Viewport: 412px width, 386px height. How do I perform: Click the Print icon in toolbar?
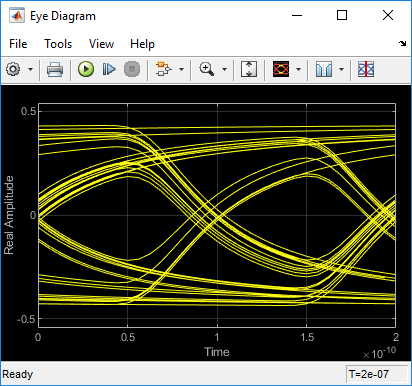click(x=55, y=69)
